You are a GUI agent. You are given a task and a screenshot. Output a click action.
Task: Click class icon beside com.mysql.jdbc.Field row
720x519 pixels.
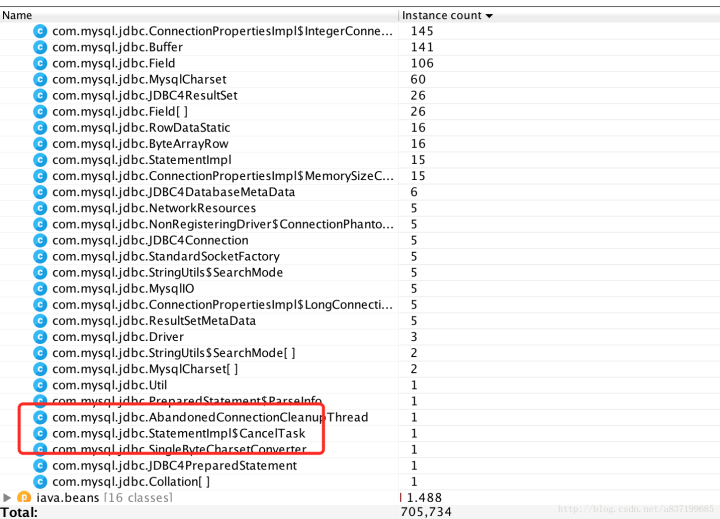point(40,63)
